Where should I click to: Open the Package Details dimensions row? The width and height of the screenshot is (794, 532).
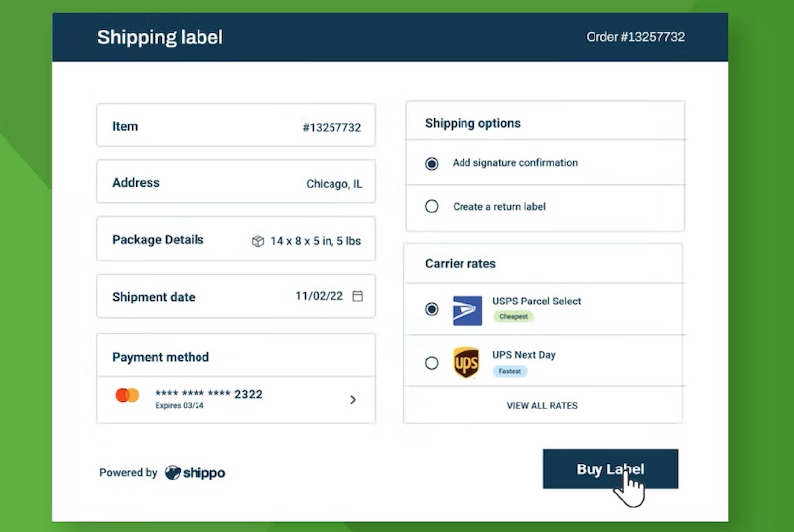(236, 239)
